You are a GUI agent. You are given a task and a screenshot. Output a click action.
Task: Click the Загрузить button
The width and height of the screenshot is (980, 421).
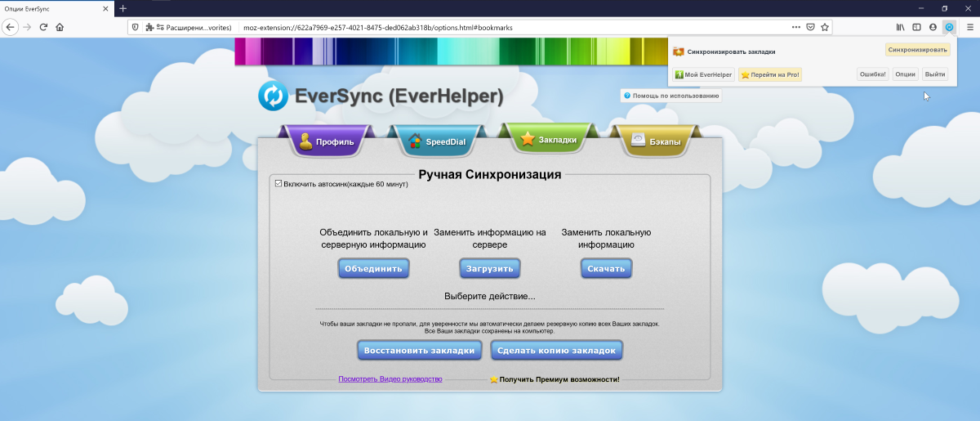tap(490, 268)
